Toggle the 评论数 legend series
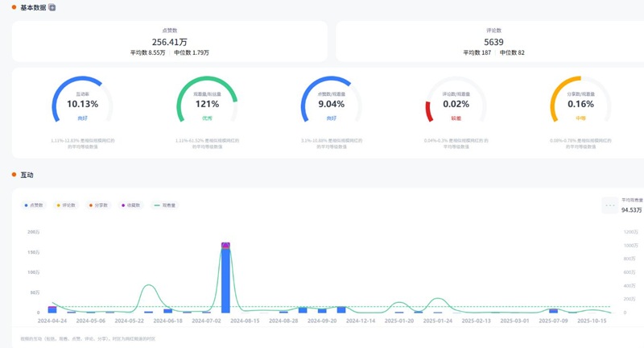 [65, 205]
